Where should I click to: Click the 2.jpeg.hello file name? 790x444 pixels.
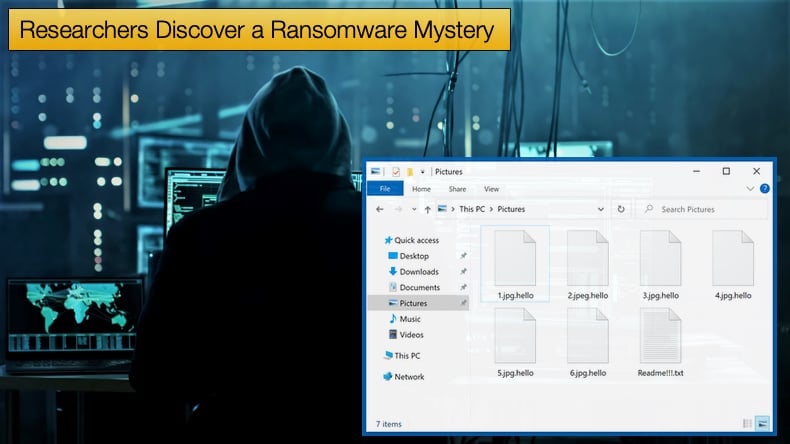pos(587,295)
